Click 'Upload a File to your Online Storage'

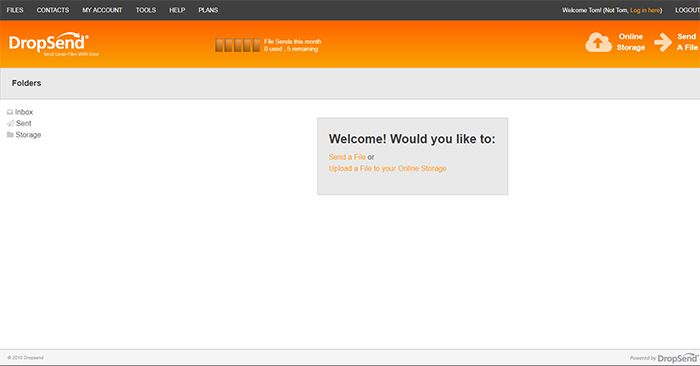click(x=388, y=168)
